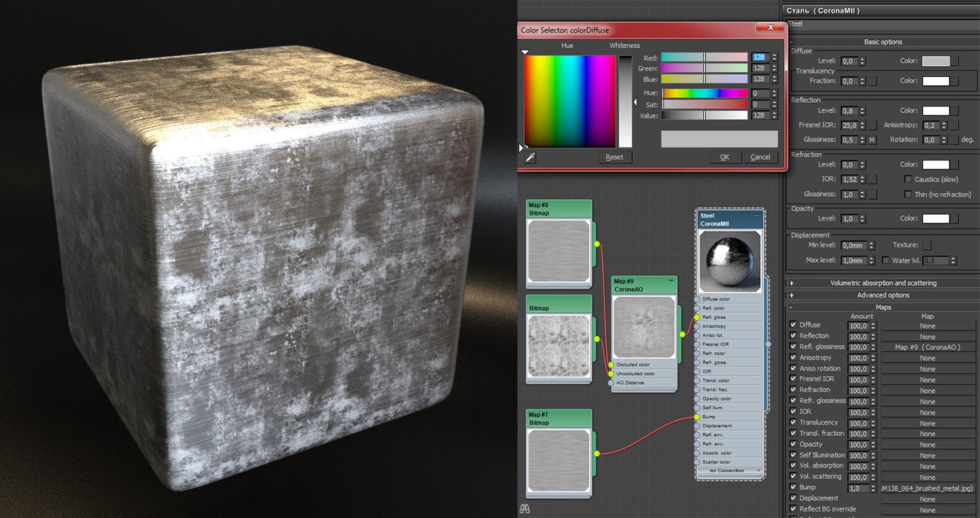
Task: Click the M button next to Glossiness
Action: coord(872,140)
